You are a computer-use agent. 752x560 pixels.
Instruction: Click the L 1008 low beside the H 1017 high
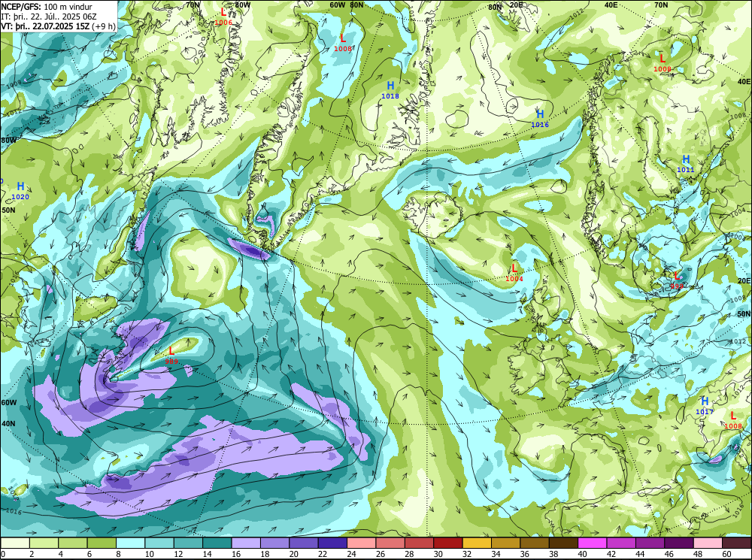[732, 420]
